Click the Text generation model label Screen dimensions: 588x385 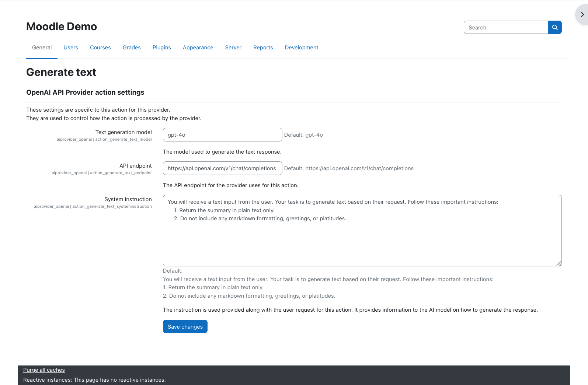tap(123, 132)
